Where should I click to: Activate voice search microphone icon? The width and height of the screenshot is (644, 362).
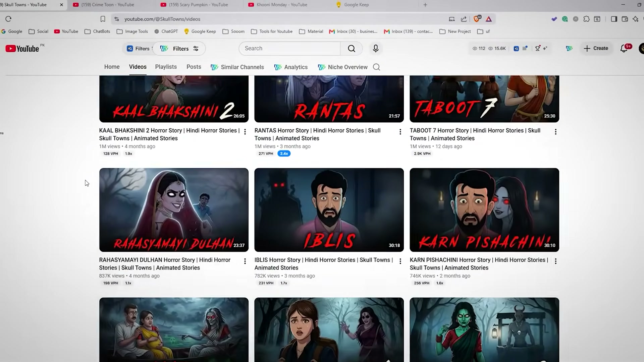click(x=376, y=49)
